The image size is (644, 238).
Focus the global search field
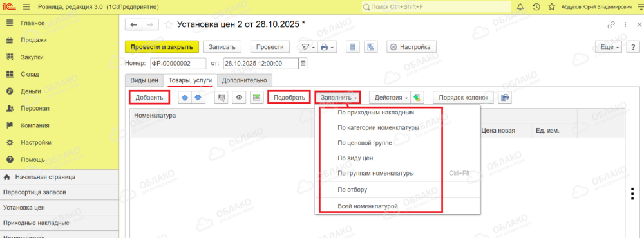pyautogui.click(x=436, y=7)
